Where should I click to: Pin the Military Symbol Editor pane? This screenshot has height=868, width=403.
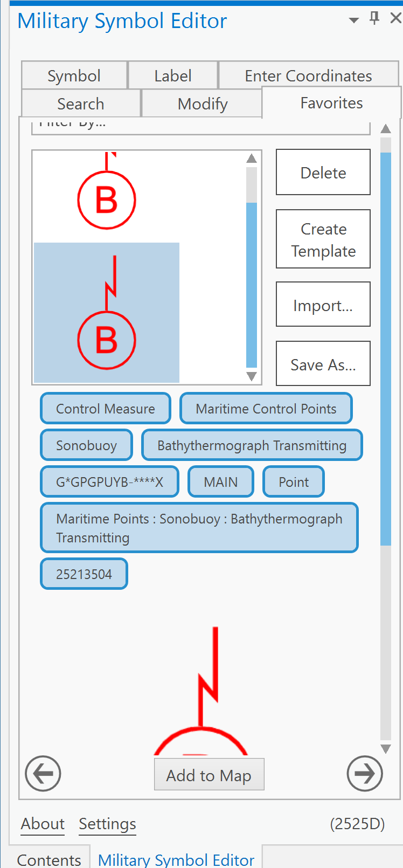tap(374, 18)
